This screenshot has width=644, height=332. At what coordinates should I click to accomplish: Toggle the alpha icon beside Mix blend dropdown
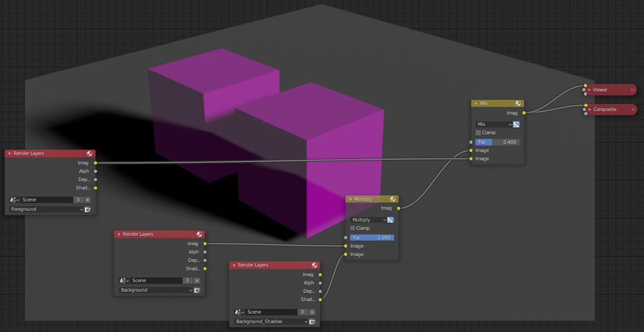(516, 124)
